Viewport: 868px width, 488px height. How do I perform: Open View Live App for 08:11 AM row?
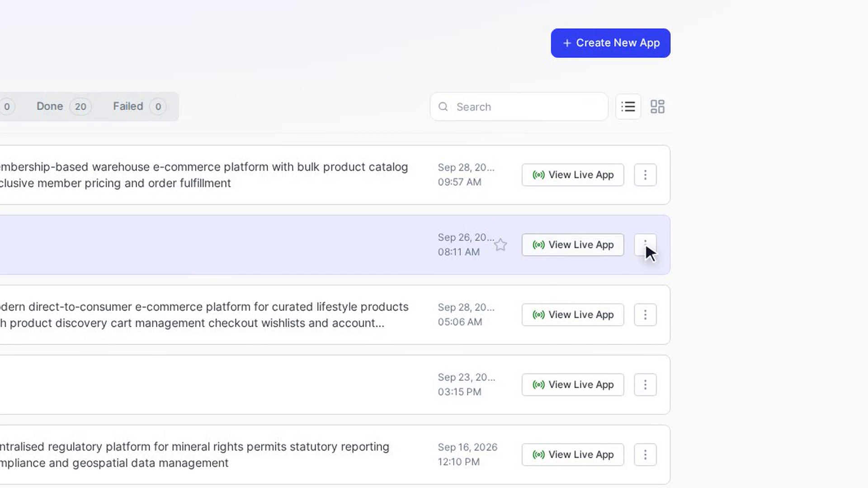coord(573,245)
